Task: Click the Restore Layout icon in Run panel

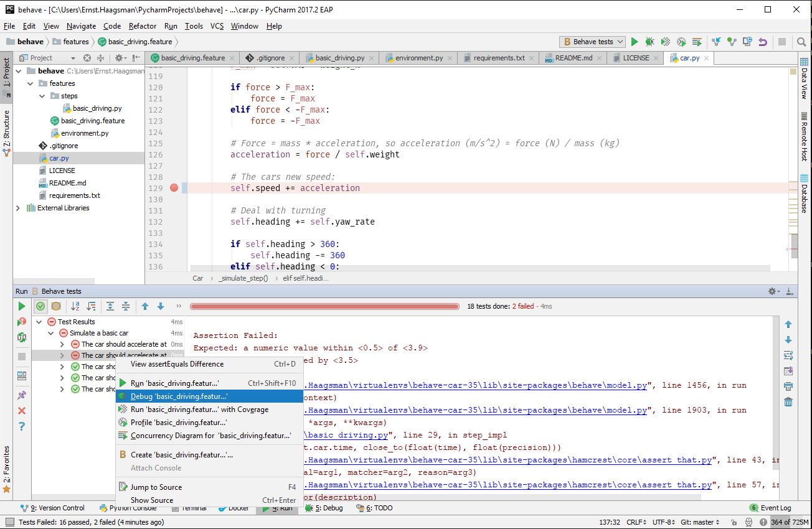Action: 22,376
